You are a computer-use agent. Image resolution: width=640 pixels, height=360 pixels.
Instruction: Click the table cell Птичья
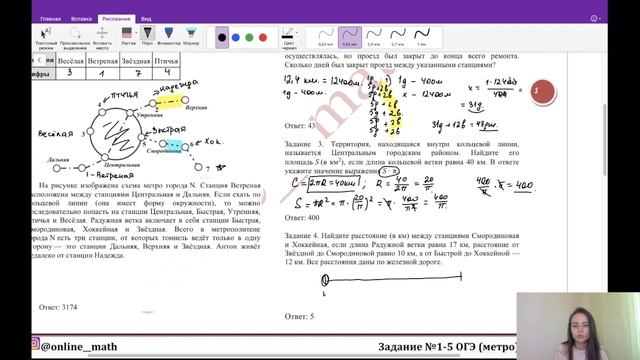tap(166, 61)
